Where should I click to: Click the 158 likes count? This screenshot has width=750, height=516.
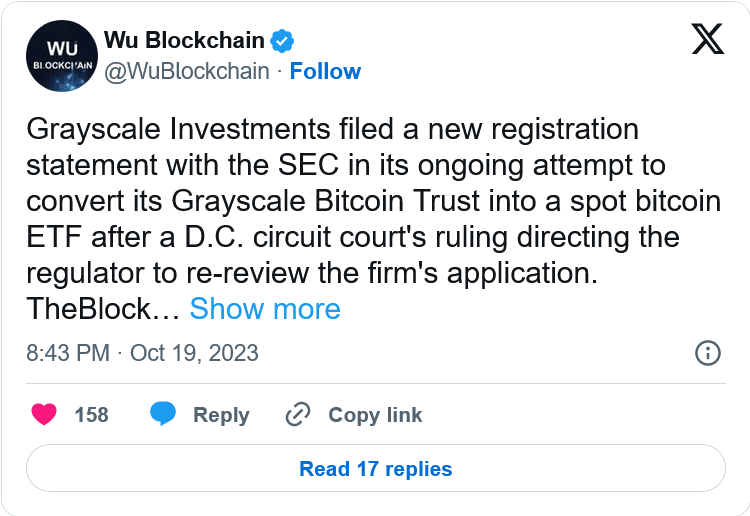[x=92, y=414]
